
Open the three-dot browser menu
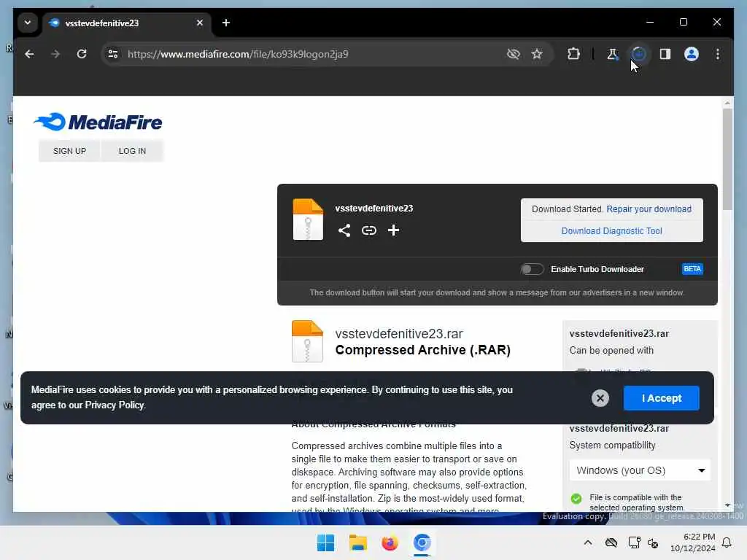tap(718, 54)
